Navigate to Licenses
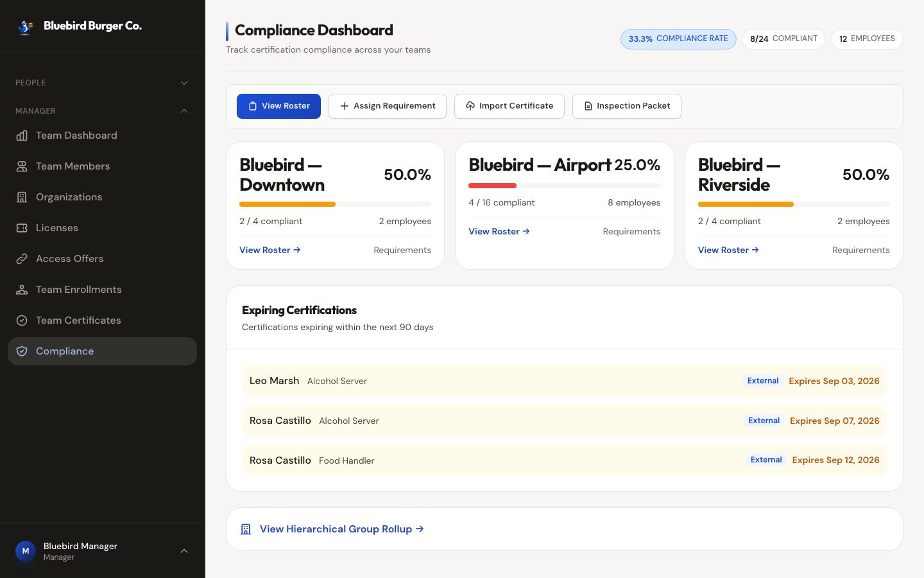Viewport: 924px width, 578px height. click(x=102, y=228)
